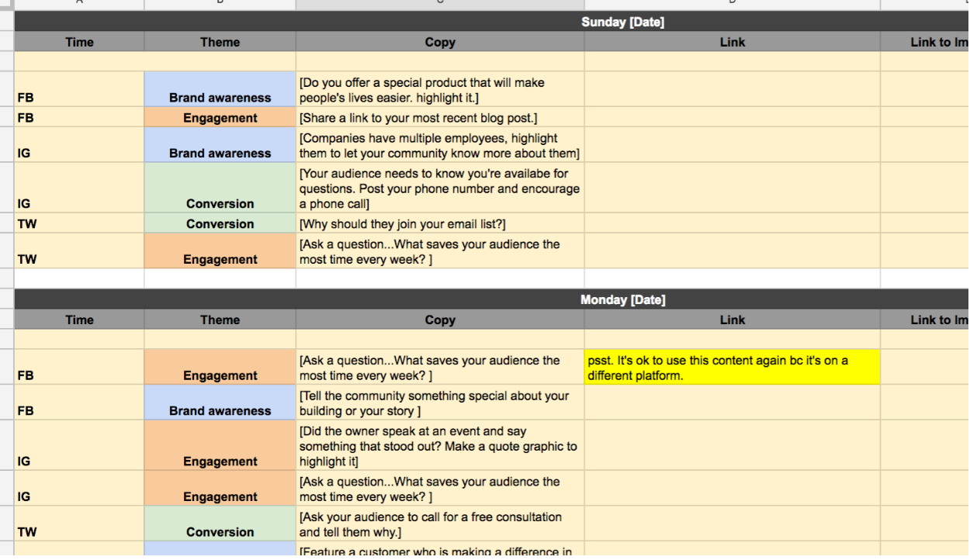Select the special product copy cell
The height and width of the screenshot is (560, 970).
440,90
